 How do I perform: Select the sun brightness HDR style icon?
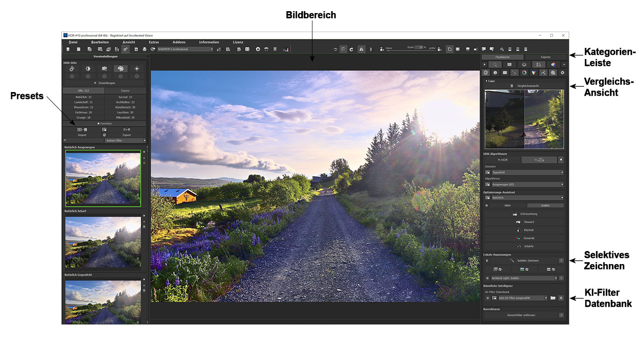[88, 69]
